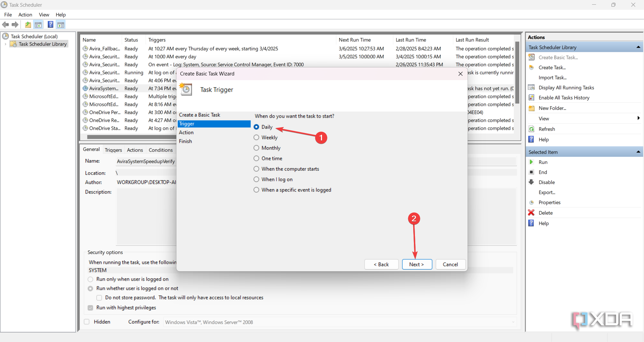The image size is (644, 342).
Task: Choose When a specific event is logged
Action: pyautogui.click(x=256, y=190)
